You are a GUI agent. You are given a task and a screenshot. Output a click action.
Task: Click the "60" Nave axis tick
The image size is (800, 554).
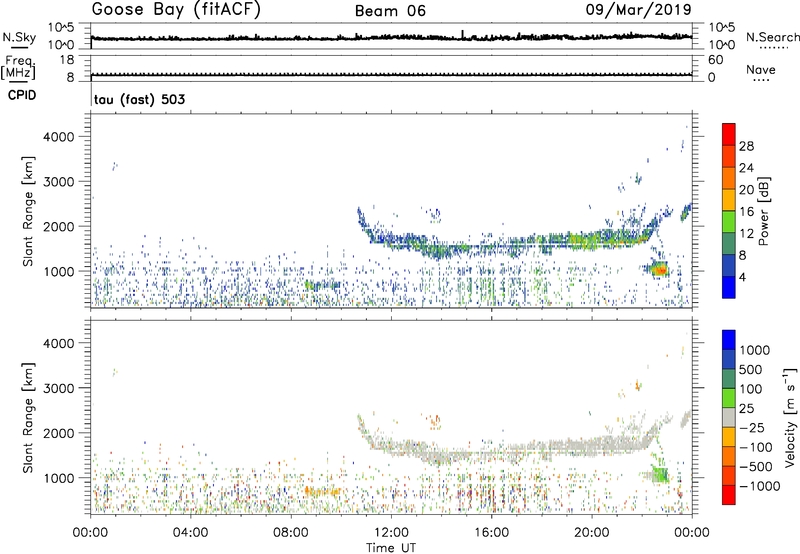[715, 60]
